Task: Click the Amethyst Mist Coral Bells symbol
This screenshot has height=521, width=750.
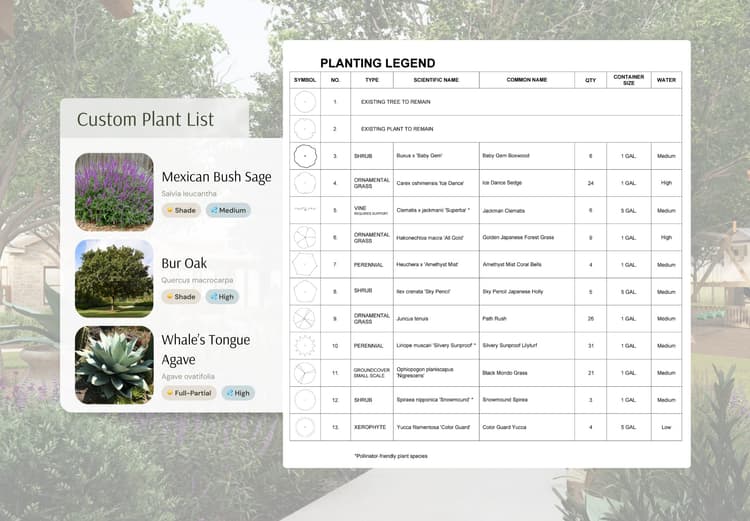Action: [x=305, y=265]
